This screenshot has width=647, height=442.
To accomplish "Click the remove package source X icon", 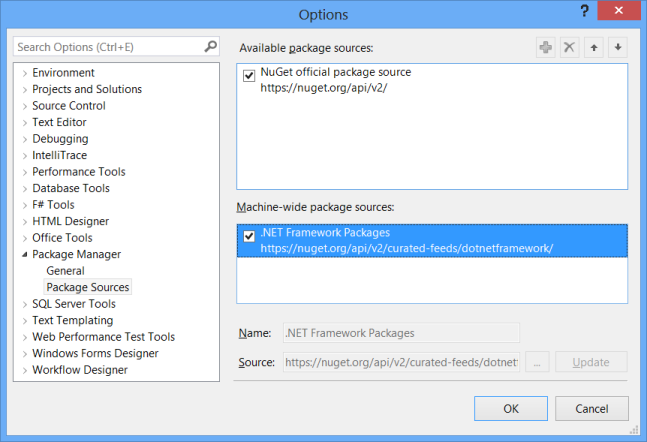I will [x=570, y=47].
